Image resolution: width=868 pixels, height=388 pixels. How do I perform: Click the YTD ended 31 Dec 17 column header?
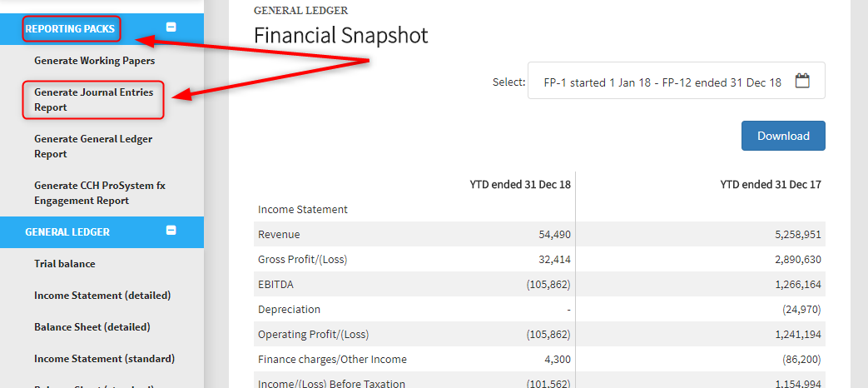click(771, 184)
